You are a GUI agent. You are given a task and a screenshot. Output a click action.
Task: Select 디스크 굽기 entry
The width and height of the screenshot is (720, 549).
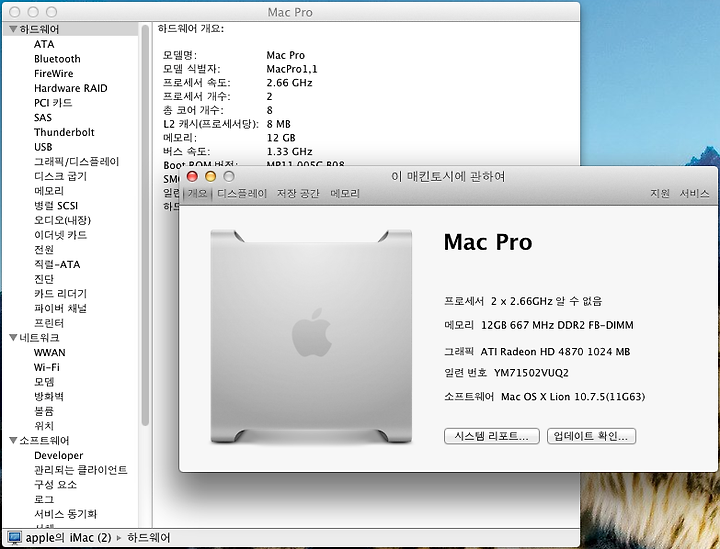[60, 176]
